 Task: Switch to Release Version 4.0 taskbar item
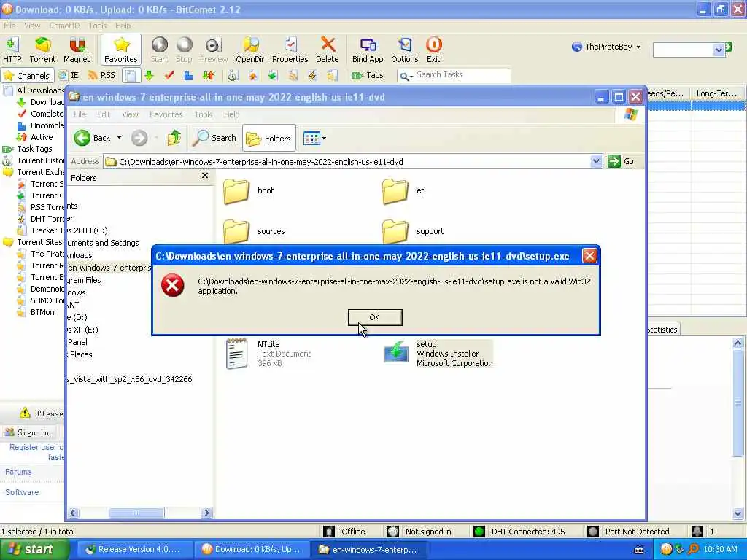pos(134,550)
